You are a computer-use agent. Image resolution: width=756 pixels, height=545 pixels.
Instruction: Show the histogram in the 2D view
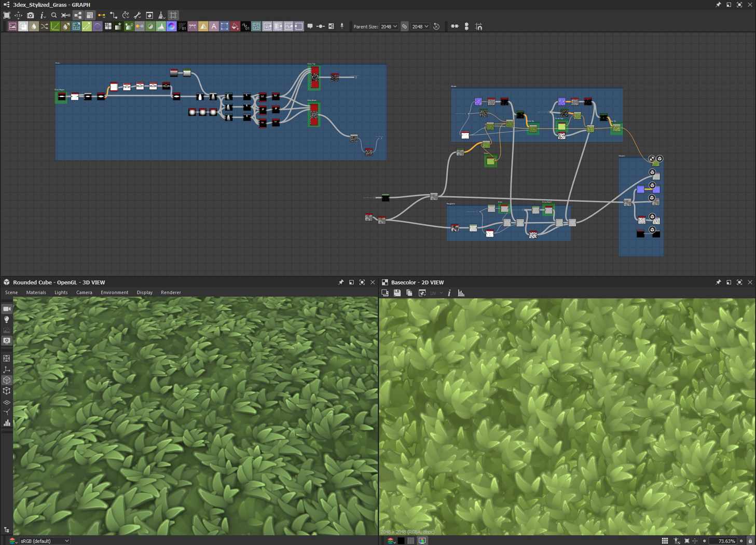click(x=461, y=293)
